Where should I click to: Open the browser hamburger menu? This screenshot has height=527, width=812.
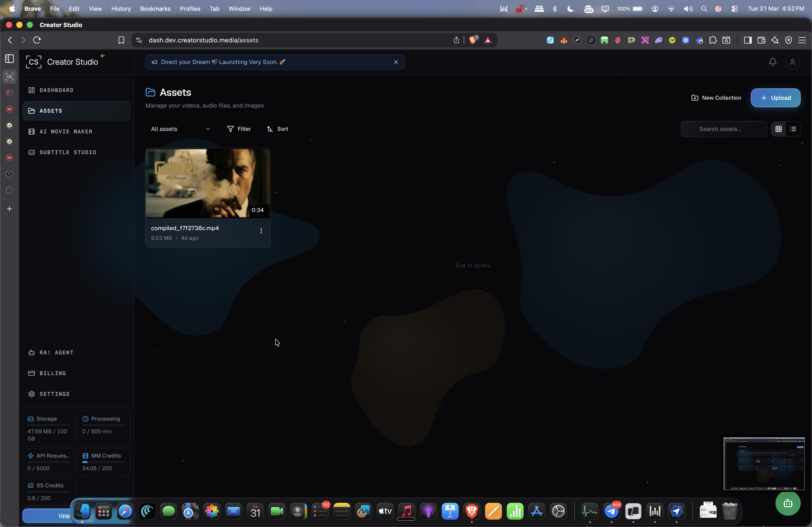click(802, 40)
